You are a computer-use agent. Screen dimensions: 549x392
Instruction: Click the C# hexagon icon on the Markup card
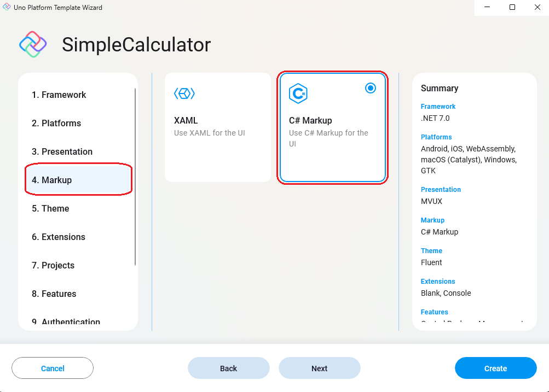pos(299,93)
